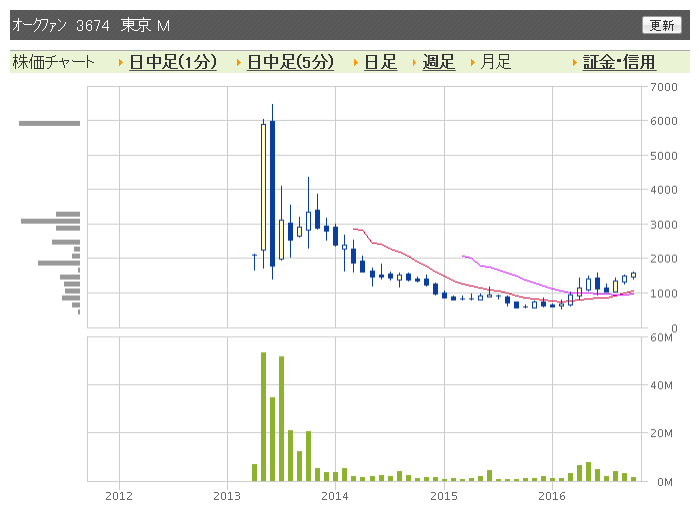Click the 4000 price axis label

pyautogui.click(x=663, y=190)
